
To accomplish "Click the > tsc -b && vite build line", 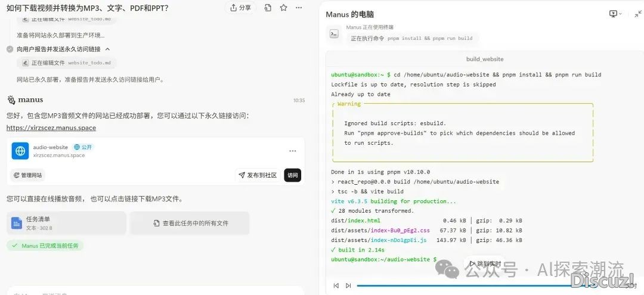I will point(367,191).
